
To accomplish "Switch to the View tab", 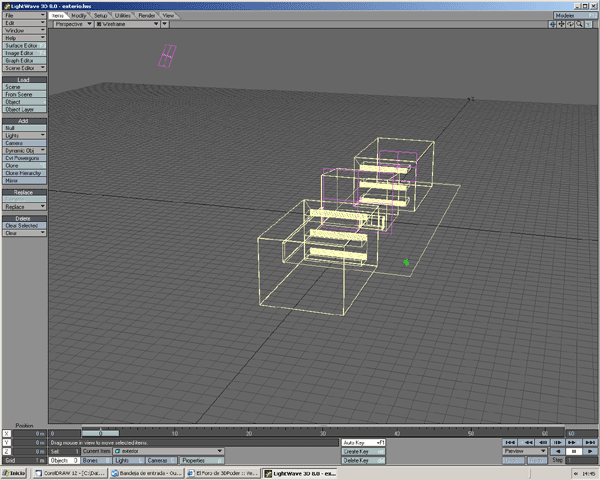I will (x=168, y=16).
